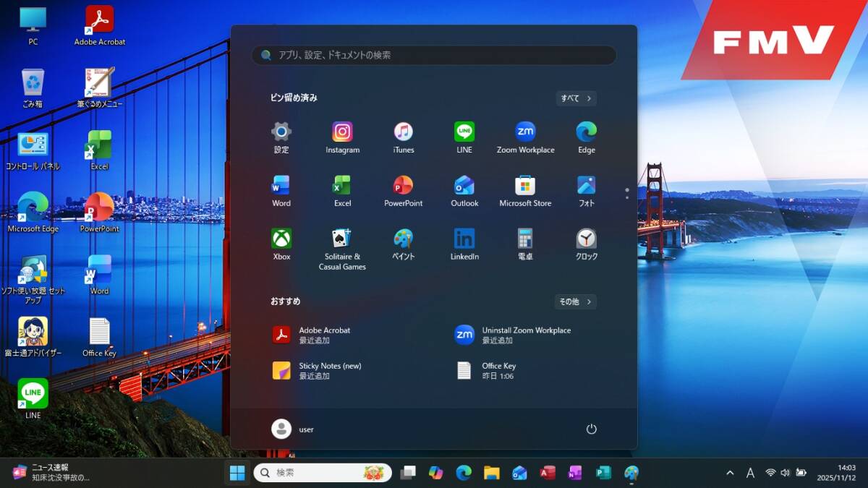Viewport: 868px width, 488px height.
Task: Select Office Key file on desktop
Action: tap(100, 337)
